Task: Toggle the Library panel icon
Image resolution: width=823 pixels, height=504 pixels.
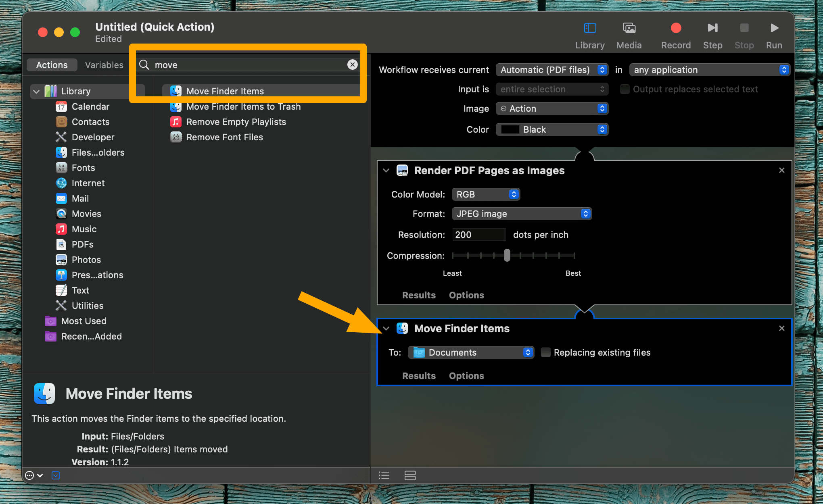Action: [590, 28]
